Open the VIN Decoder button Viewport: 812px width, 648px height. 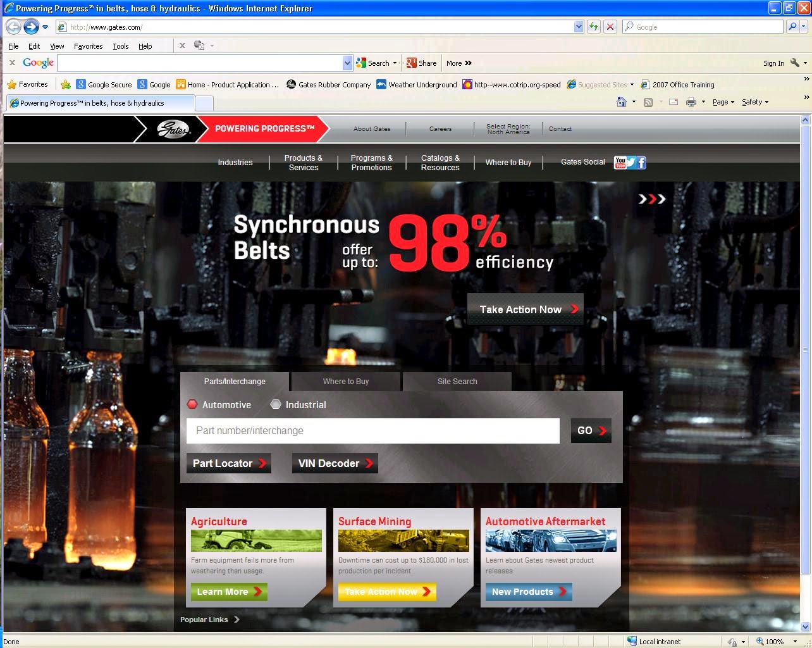(335, 463)
